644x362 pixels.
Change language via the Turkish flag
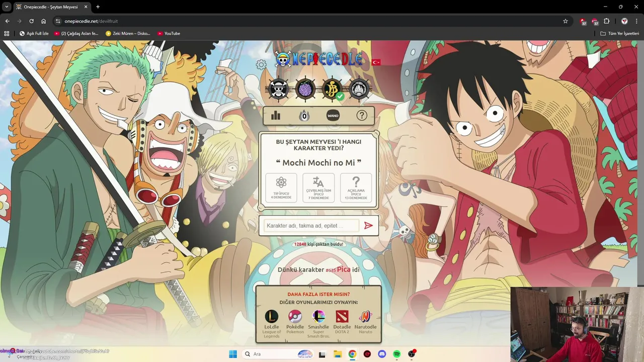(376, 62)
